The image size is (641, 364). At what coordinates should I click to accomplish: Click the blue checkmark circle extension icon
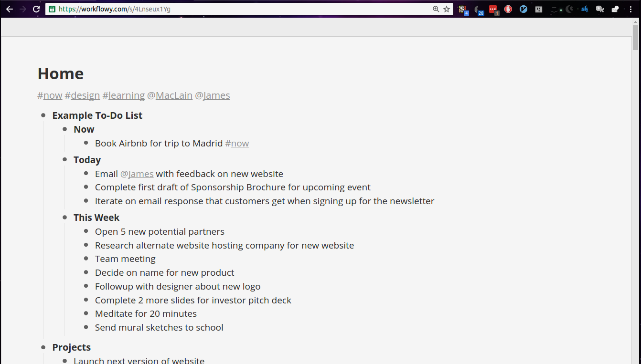tap(523, 9)
